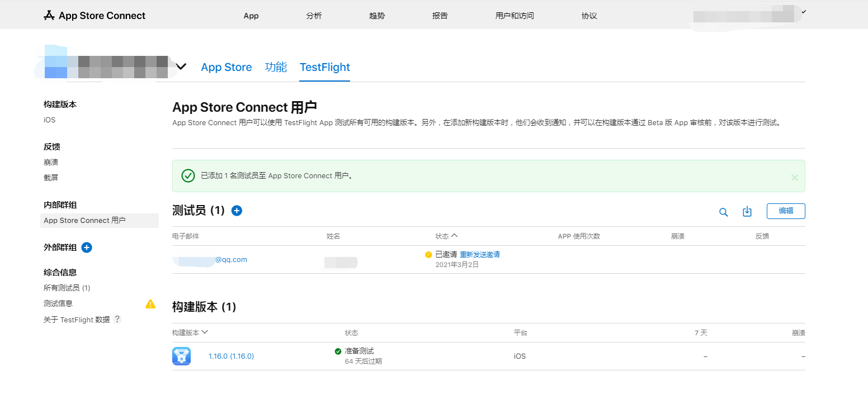
Task: Open the tester search magnifier icon
Action: (723, 212)
